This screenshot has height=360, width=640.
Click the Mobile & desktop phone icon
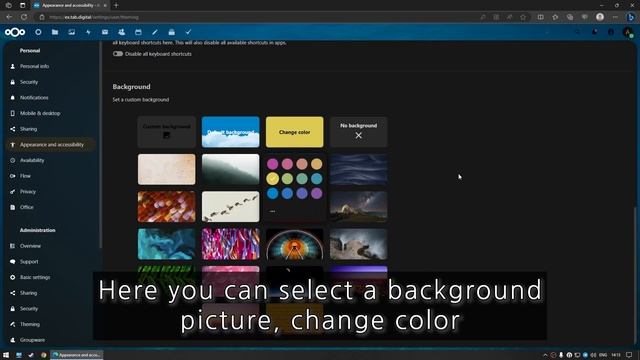13,113
